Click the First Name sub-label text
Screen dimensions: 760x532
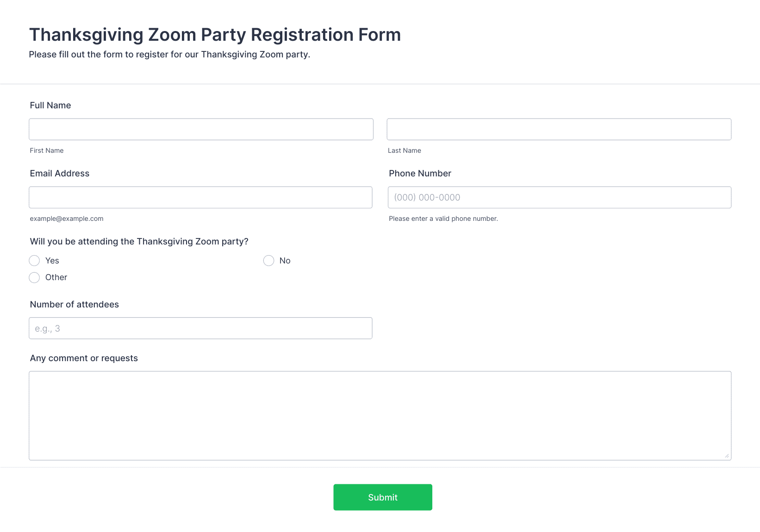pos(47,150)
